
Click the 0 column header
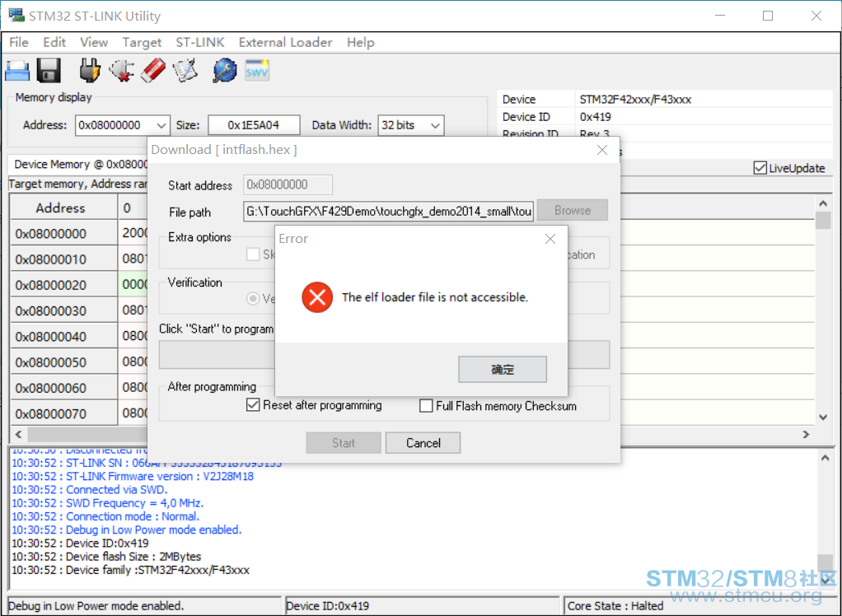(133, 208)
